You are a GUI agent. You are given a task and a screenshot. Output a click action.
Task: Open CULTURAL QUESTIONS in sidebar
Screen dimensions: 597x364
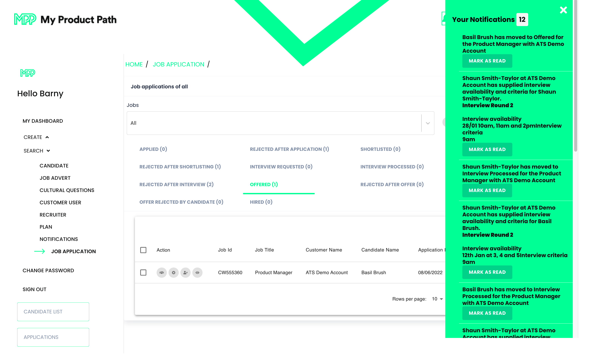67,190
